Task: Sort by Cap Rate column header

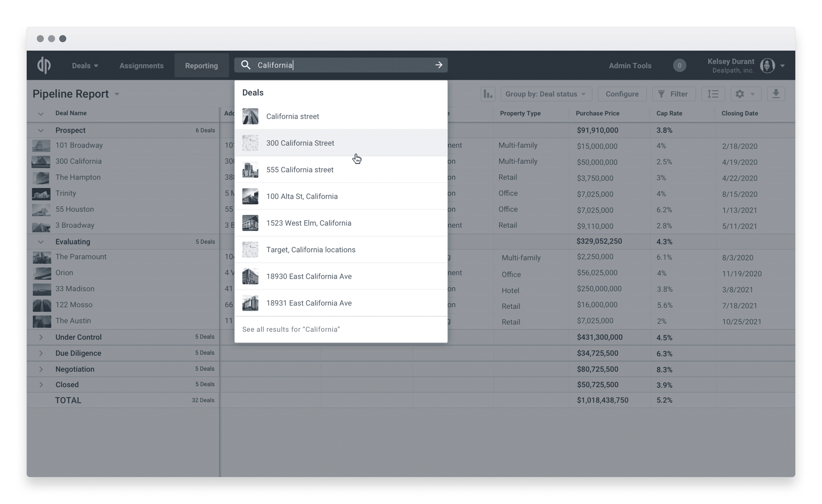Action: [x=669, y=113]
